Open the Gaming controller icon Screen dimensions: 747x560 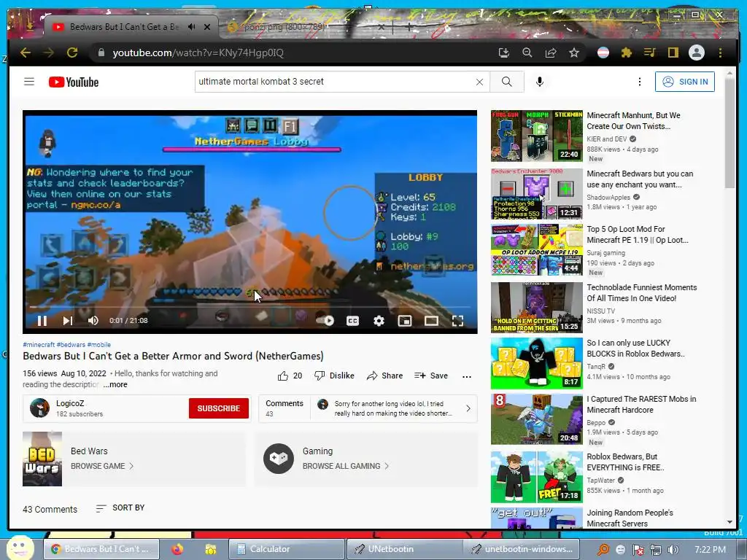click(279, 459)
